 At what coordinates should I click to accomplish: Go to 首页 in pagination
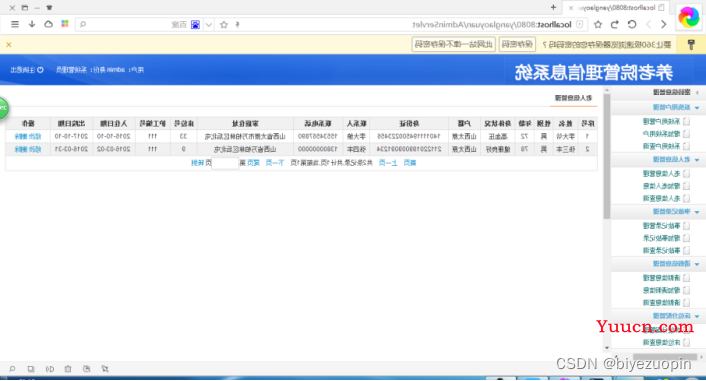pyautogui.click(x=409, y=163)
